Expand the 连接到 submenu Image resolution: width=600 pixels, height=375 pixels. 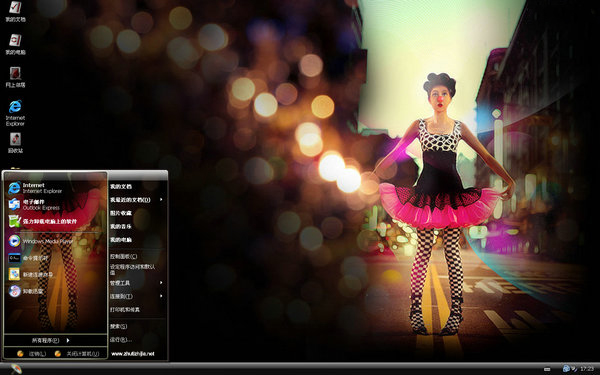pyautogui.click(x=136, y=296)
